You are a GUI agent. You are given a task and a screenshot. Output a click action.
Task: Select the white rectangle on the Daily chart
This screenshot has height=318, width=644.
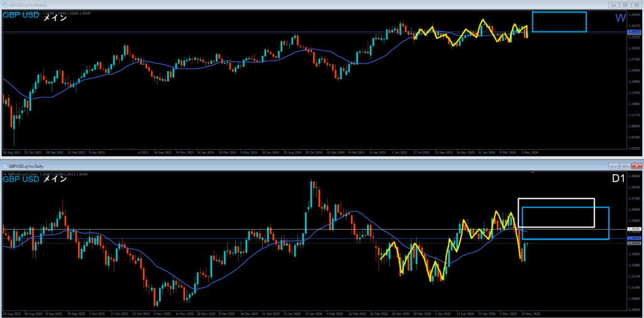click(556, 212)
